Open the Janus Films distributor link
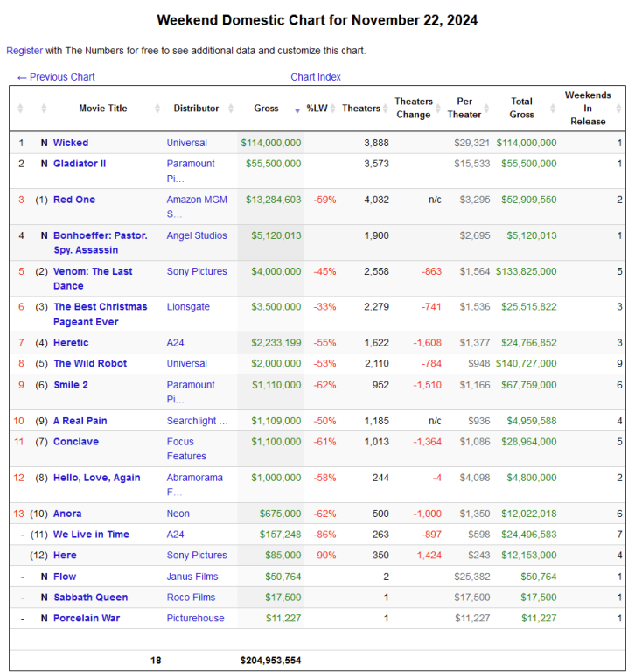This screenshot has width=635, height=672. (193, 577)
